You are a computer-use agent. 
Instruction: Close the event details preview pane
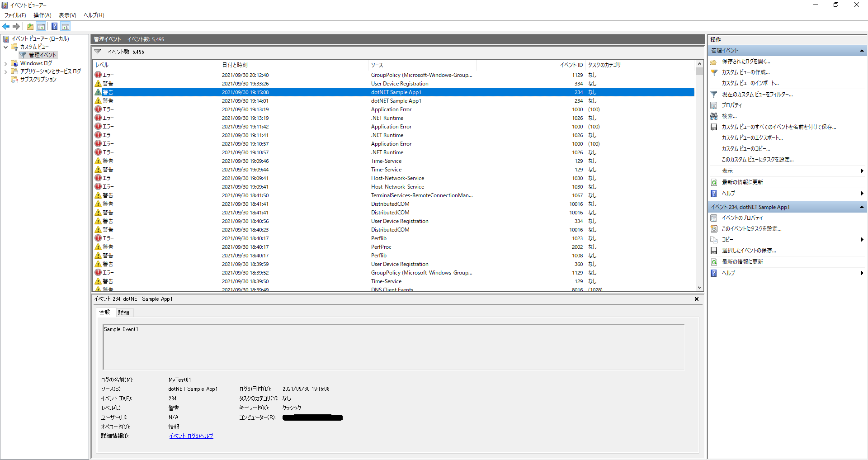point(697,299)
